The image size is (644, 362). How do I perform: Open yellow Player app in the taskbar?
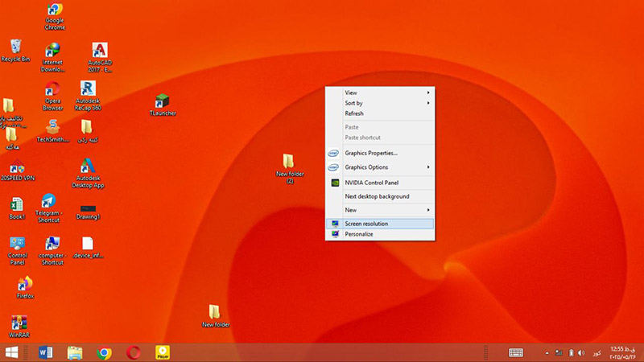(163, 352)
